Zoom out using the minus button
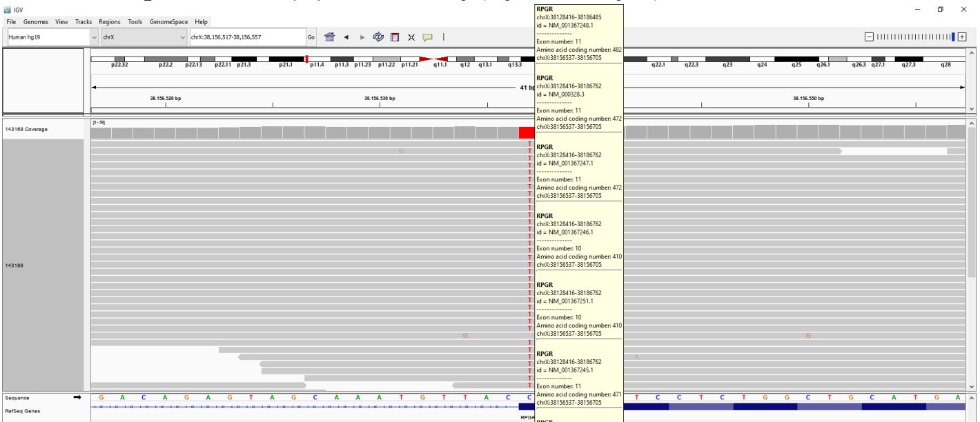This screenshot has height=422, width=980. [x=870, y=37]
